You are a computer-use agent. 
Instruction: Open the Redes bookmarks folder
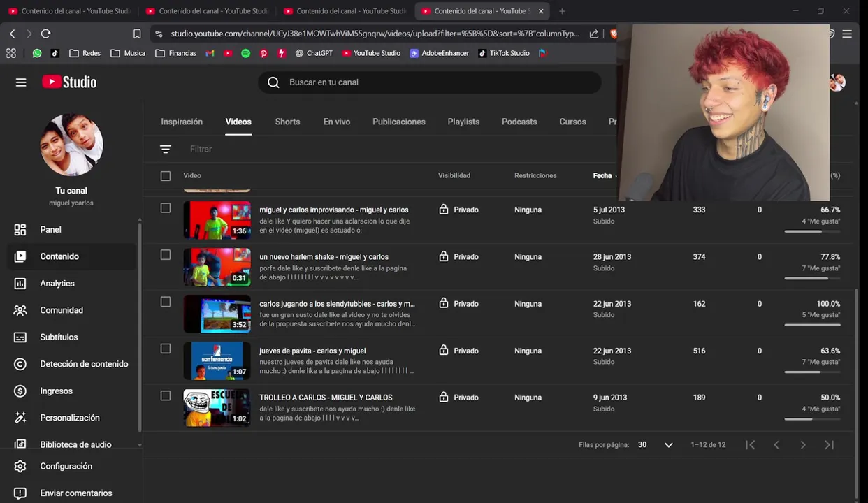[x=85, y=53]
